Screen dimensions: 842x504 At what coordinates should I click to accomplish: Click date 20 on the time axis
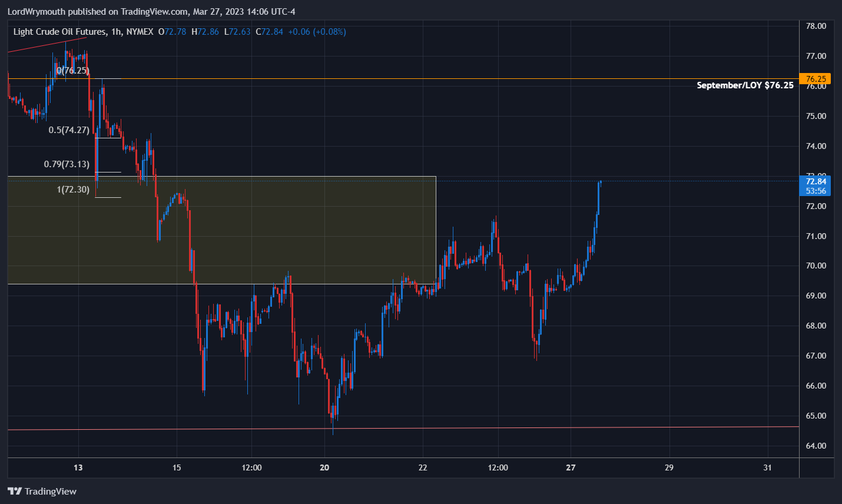324,467
